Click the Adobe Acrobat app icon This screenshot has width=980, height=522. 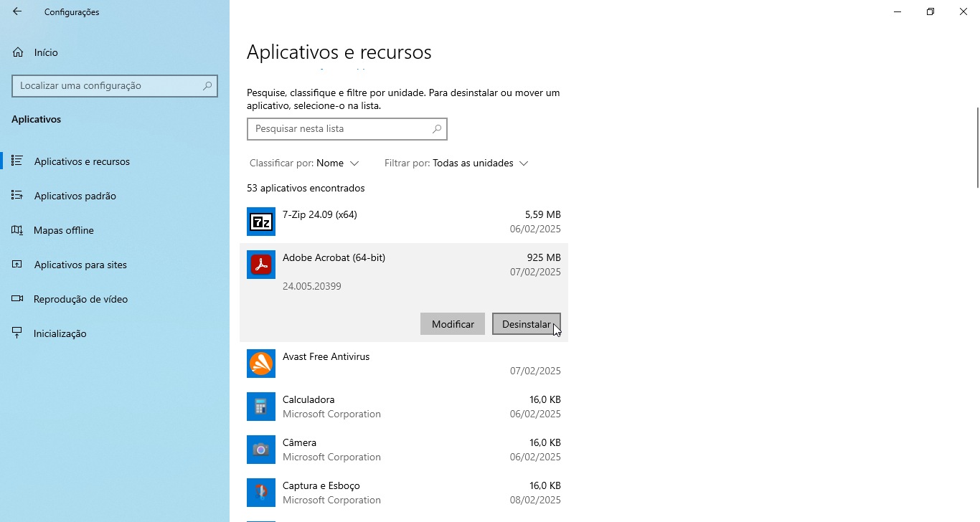261,265
